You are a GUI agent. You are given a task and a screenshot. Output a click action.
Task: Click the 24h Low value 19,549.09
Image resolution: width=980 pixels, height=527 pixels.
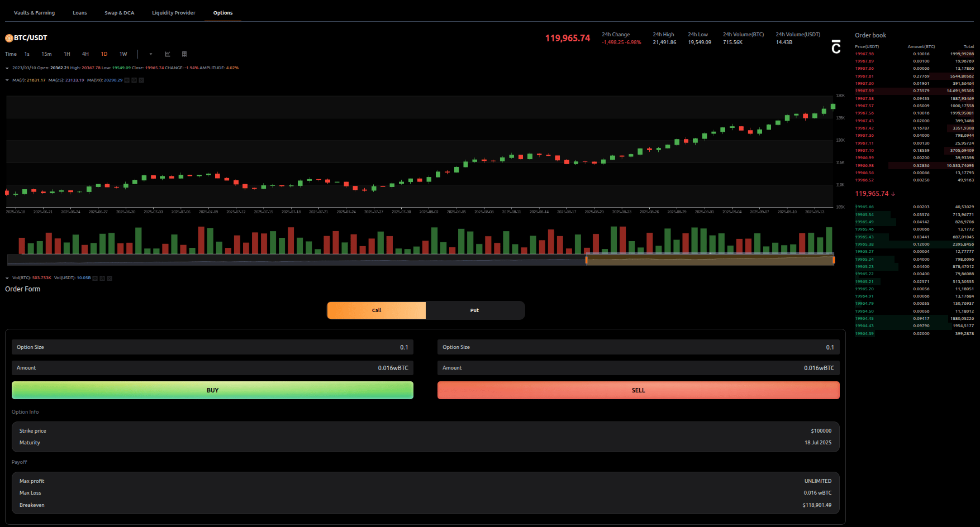click(700, 42)
